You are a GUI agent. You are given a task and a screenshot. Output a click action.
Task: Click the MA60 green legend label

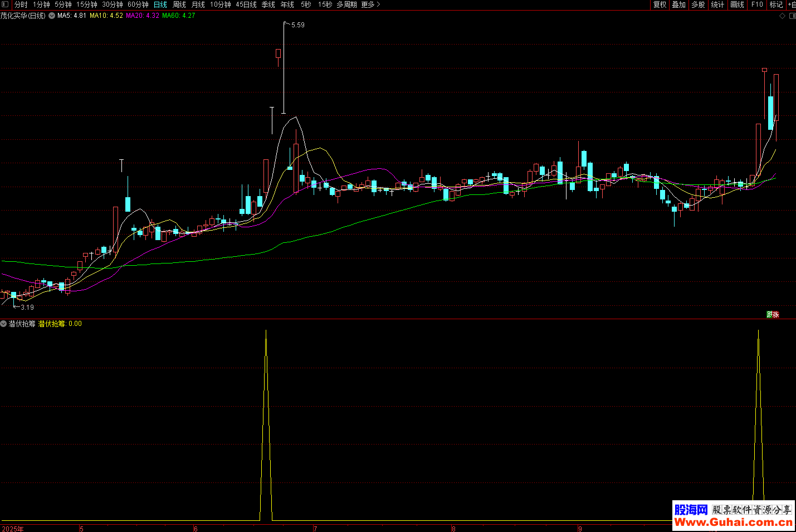tap(179, 16)
